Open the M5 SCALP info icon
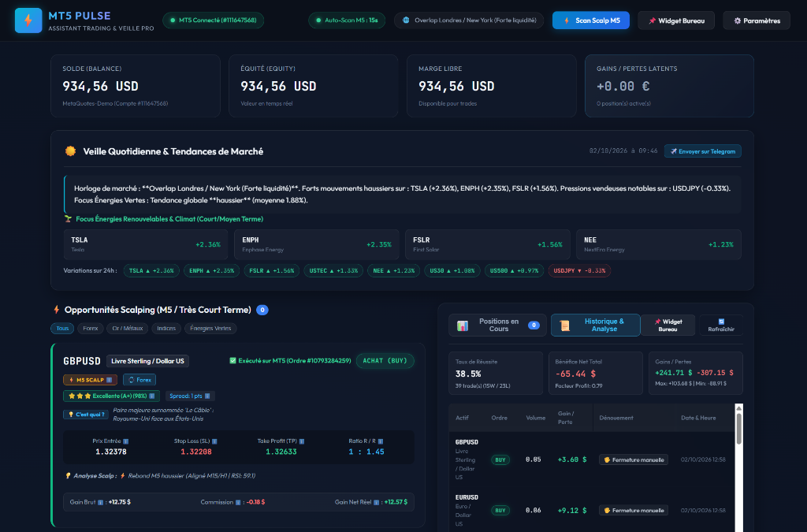 click(109, 380)
